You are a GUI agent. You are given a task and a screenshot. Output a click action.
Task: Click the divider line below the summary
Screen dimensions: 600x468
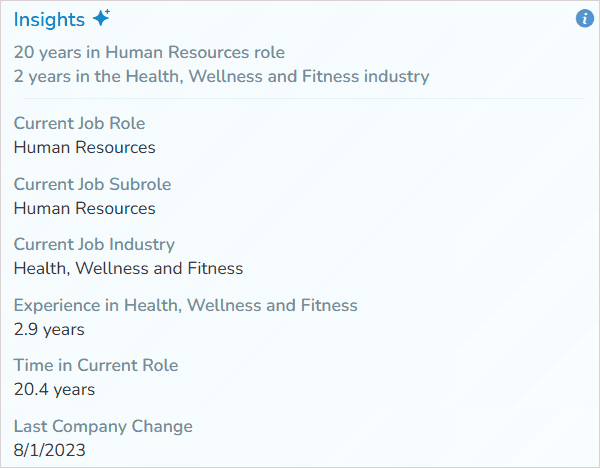[298, 98]
